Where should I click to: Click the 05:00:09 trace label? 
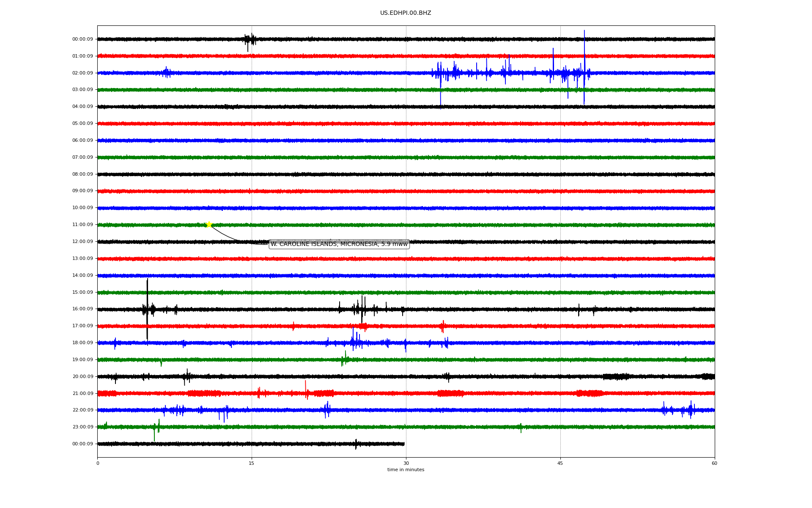click(x=82, y=124)
